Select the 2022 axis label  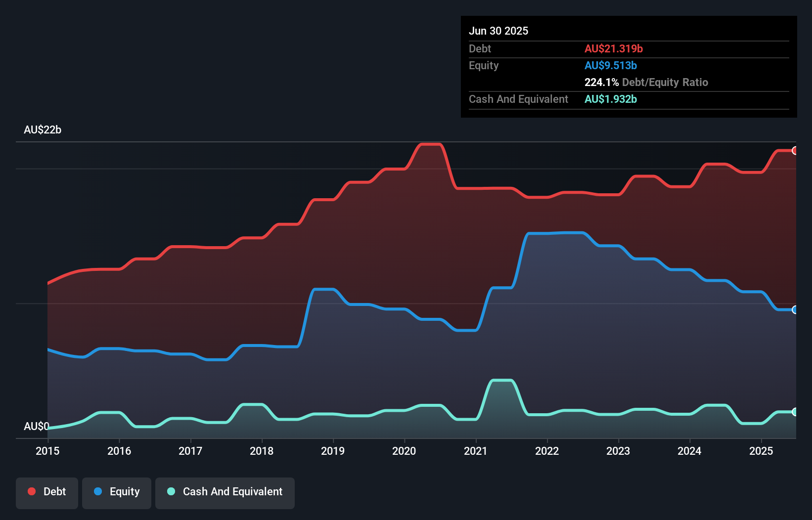coord(547,451)
